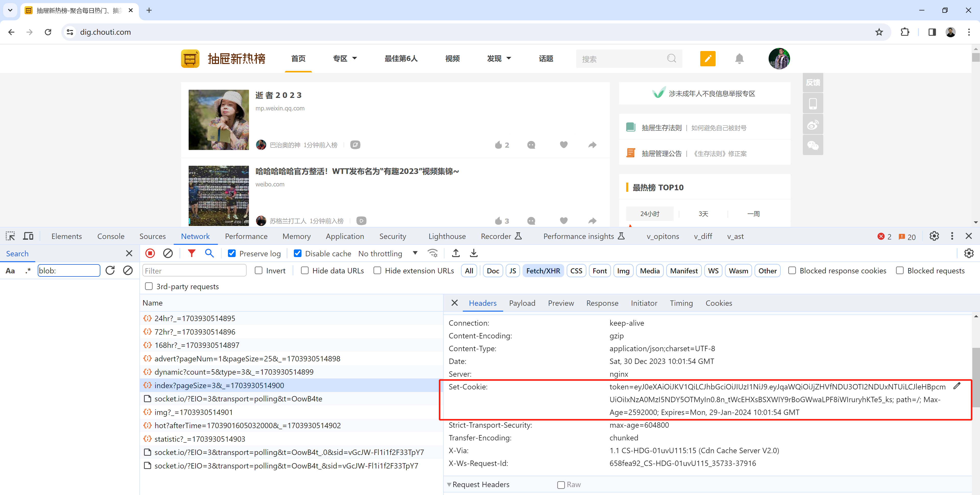Favorite the 逝者2023 post heart icon
Viewport: 980px width, 495px height.
[564, 145]
